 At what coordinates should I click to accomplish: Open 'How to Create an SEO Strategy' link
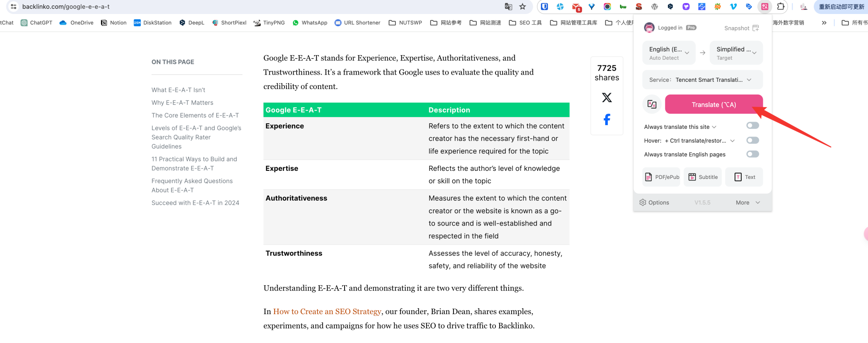point(327,312)
